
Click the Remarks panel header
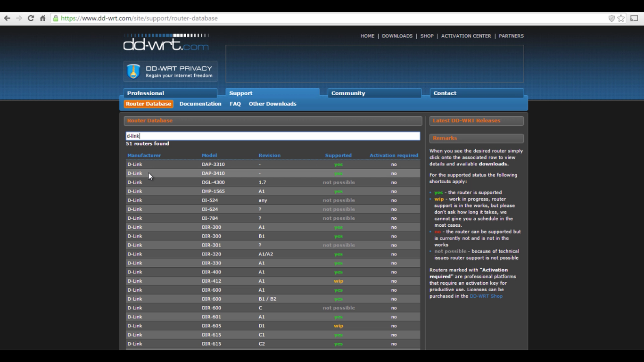[x=476, y=138]
